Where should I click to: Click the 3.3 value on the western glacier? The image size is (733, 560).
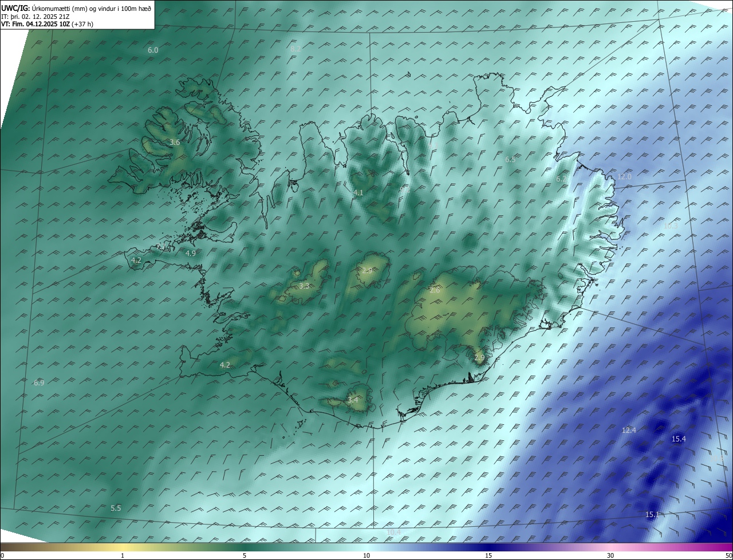(x=304, y=286)
